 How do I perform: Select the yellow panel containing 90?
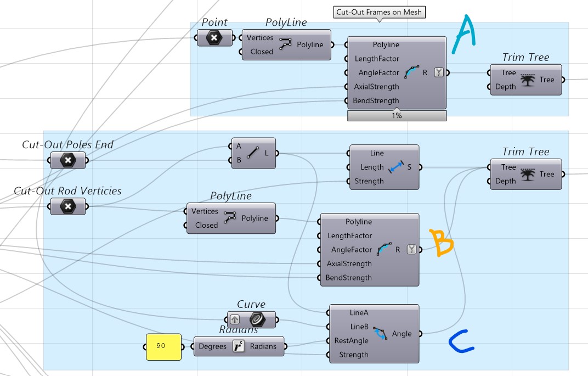pyautogui.click(x=163, y=347)
